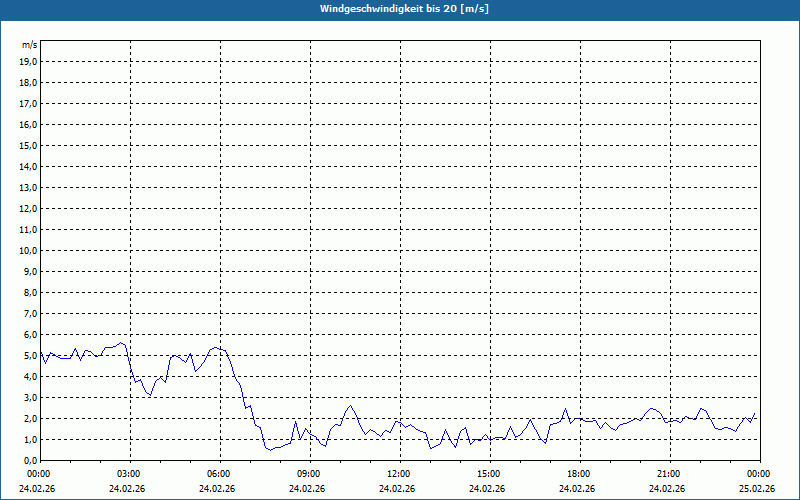800x500 pixels.
Task: Select the "09:00" time label
Action: coord(308,474)
